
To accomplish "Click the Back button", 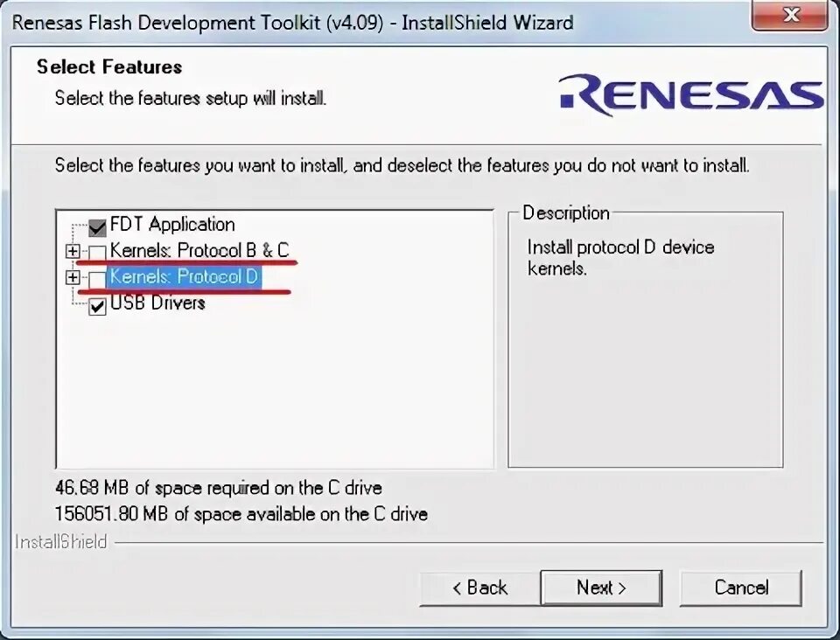I will tap(479, 588).
